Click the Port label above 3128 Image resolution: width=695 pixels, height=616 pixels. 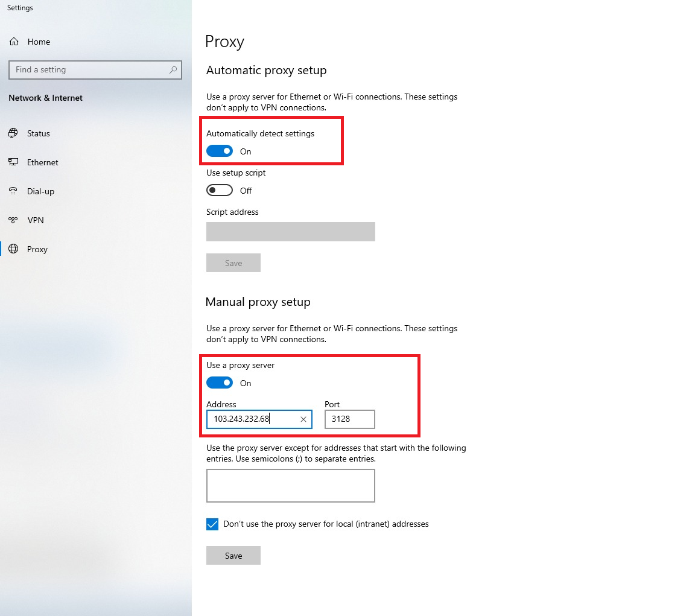pos(332,404)
